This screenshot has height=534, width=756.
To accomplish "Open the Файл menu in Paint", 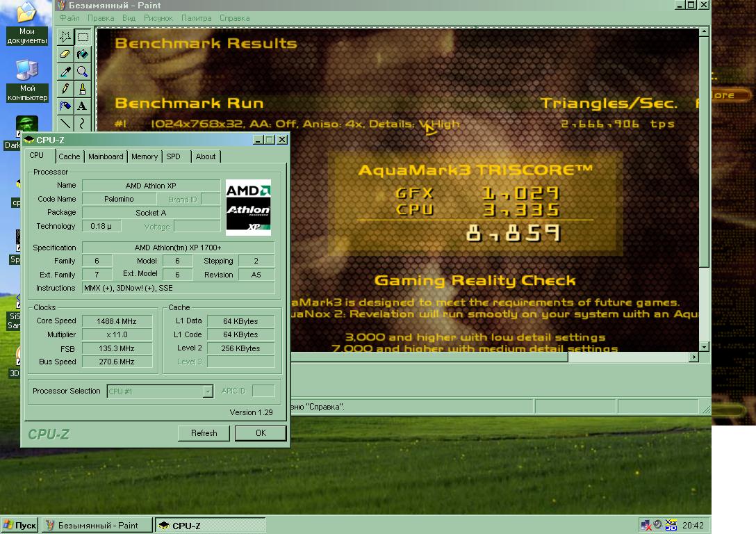I will coord(69,18).
